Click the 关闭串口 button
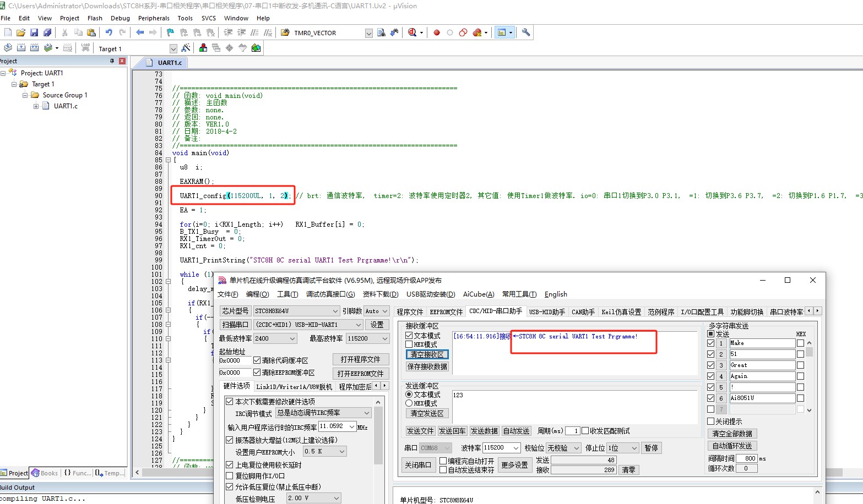Image resolution: width=863 pixels, height=504 pixels. pos(418,465)
